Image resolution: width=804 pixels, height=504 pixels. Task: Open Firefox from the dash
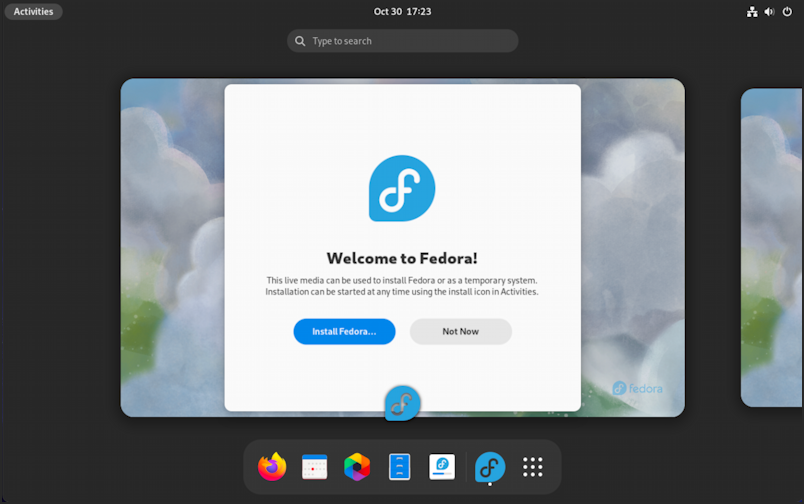(x=272, y=467)
